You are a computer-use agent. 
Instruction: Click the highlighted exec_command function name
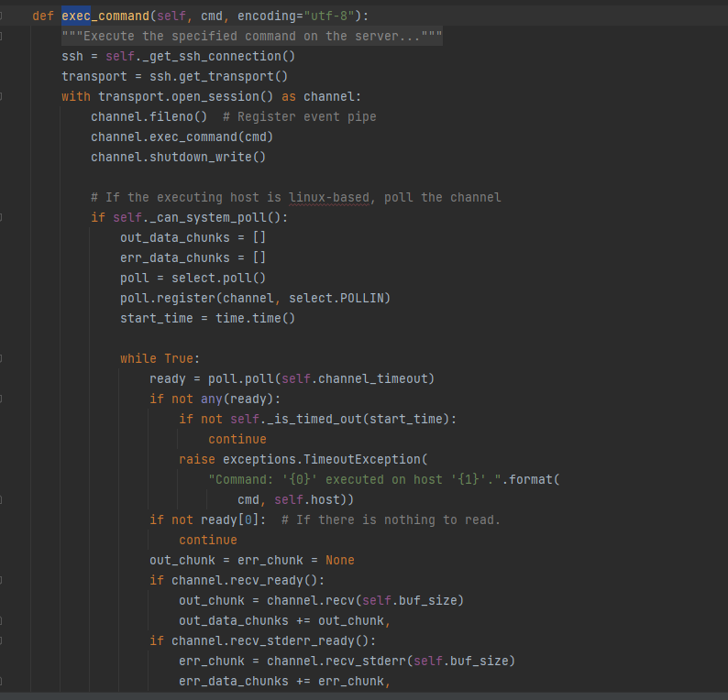[105, 16]
